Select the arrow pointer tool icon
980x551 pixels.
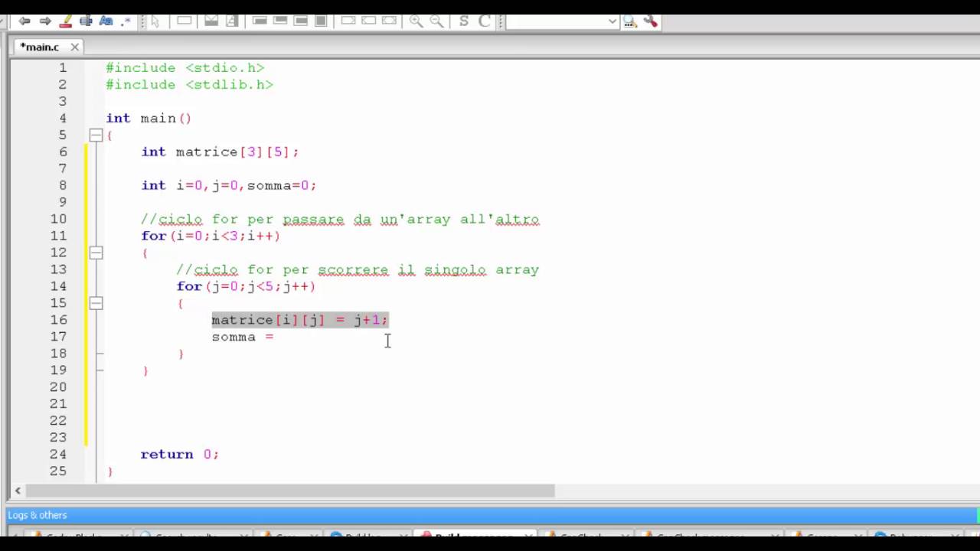point(155,21)
